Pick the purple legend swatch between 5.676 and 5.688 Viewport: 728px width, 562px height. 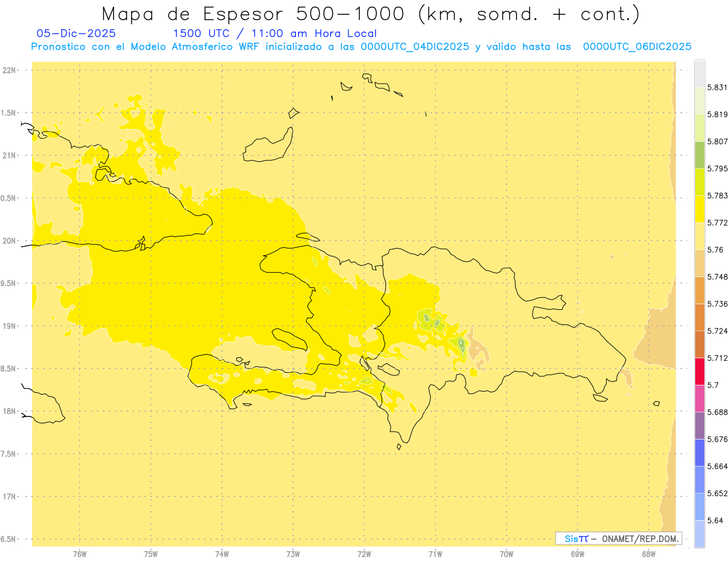[699, 426]
